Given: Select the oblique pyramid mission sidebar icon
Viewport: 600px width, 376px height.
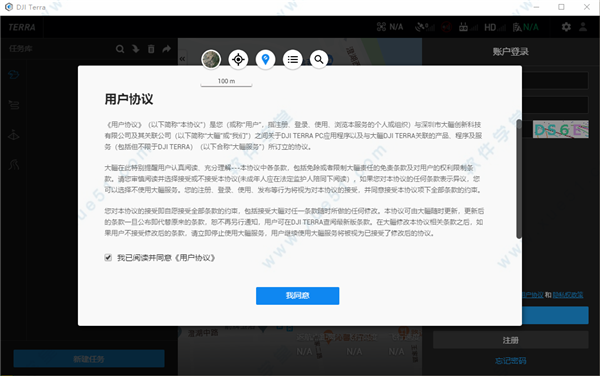Looking at the screenshot, I should tap(14, 135).
